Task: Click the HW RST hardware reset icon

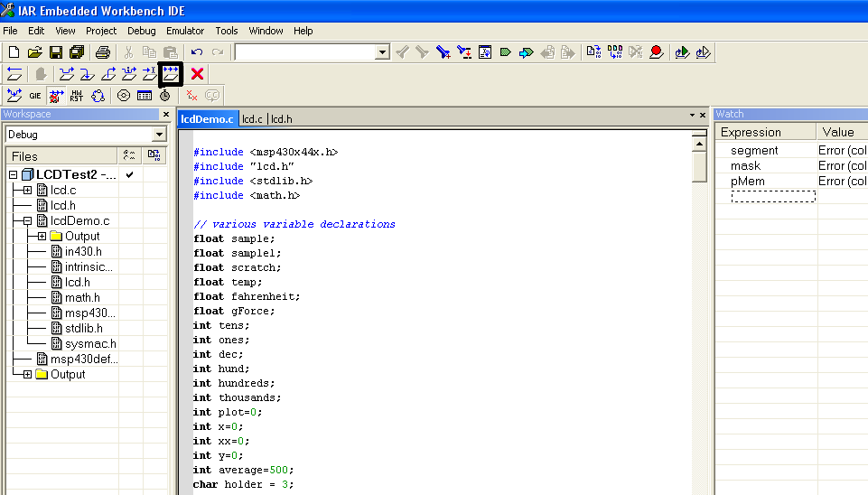Action: (77, 95)
